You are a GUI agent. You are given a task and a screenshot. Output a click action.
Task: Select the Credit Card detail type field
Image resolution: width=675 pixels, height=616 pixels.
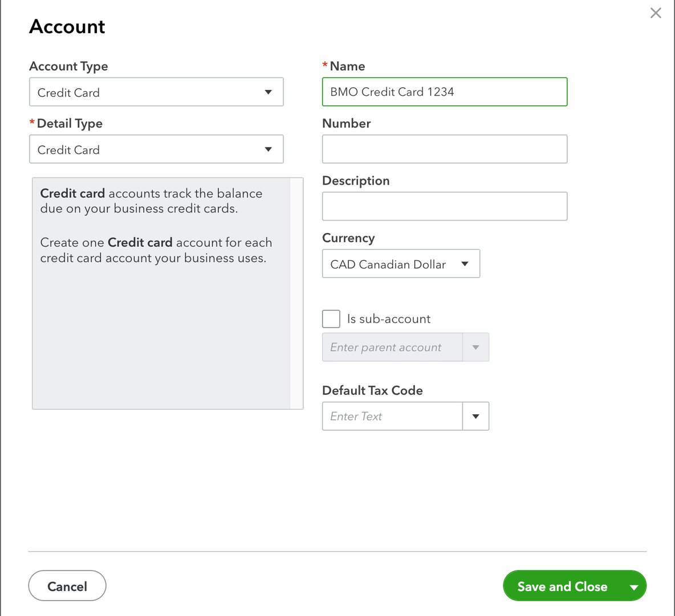click(143, 149)
